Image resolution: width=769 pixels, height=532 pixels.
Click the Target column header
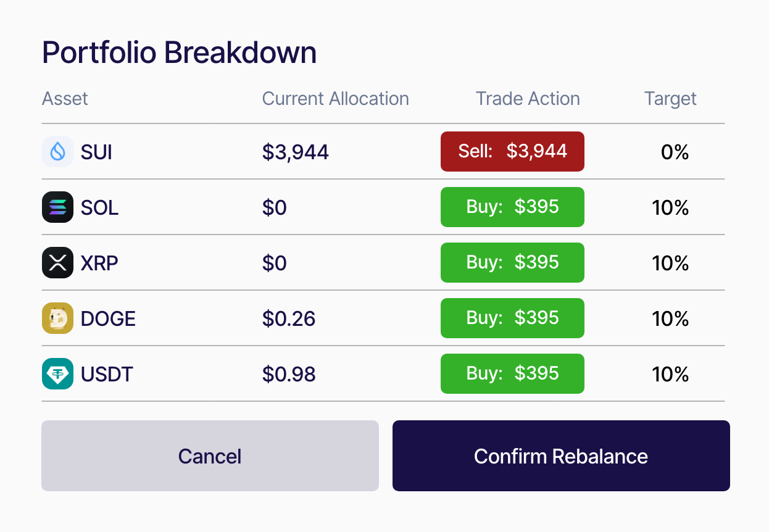point(670,99)
